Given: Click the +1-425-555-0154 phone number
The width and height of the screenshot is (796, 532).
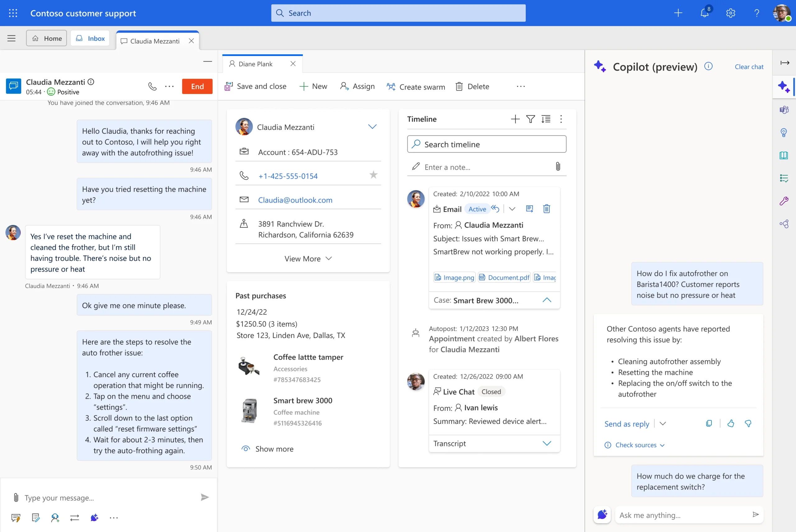Looking at the screenshot, I should coord(288,176).
